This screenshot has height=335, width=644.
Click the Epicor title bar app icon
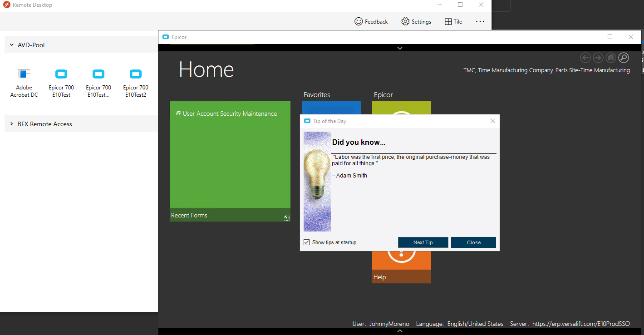click(166, 37)
